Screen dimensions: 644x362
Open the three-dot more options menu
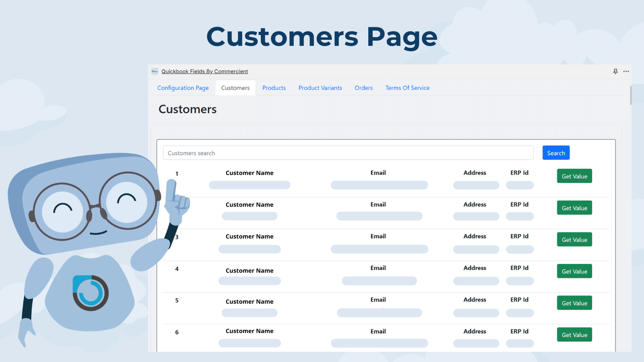626,71
